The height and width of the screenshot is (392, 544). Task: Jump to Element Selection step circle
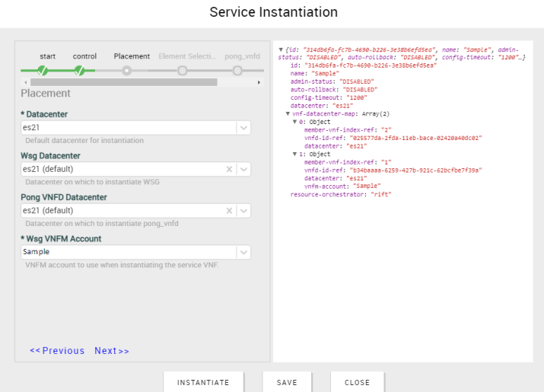pos(182,71)
